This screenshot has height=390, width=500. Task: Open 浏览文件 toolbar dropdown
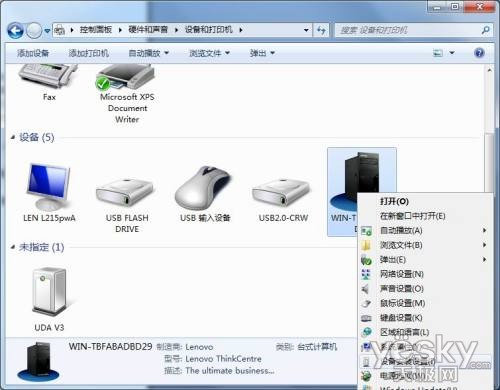pyautogui.click(x=210, y=53)
